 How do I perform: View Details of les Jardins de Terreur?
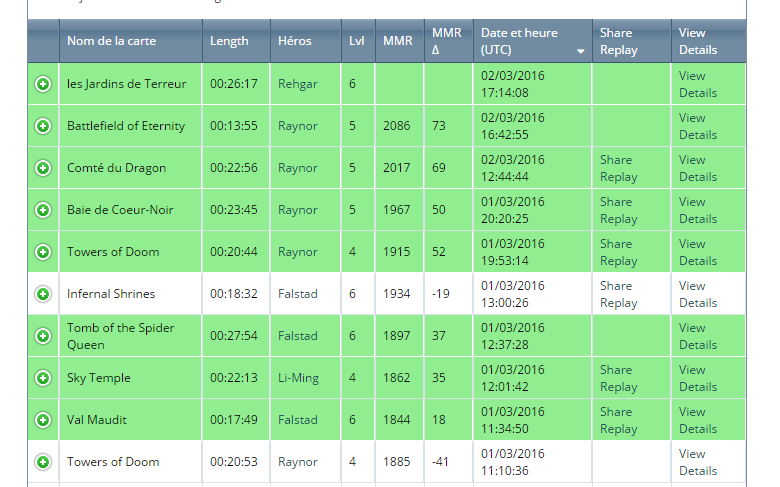698,84
